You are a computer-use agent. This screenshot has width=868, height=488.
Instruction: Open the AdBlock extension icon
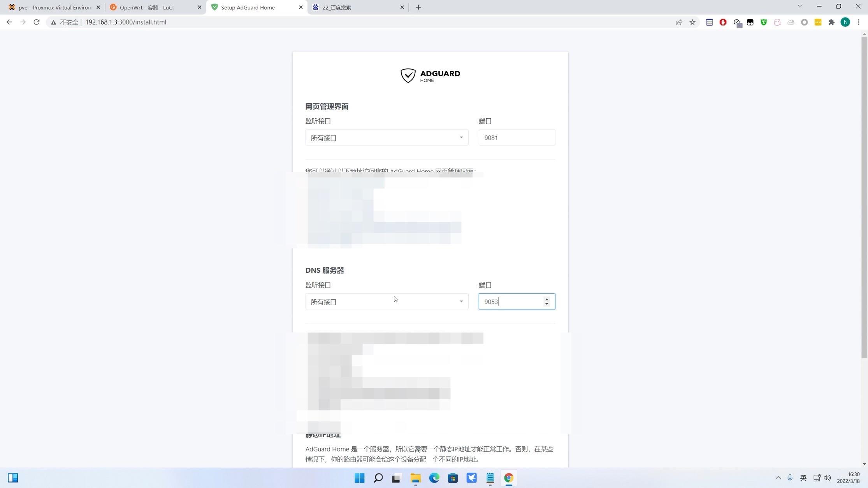(x=723, y=22)
